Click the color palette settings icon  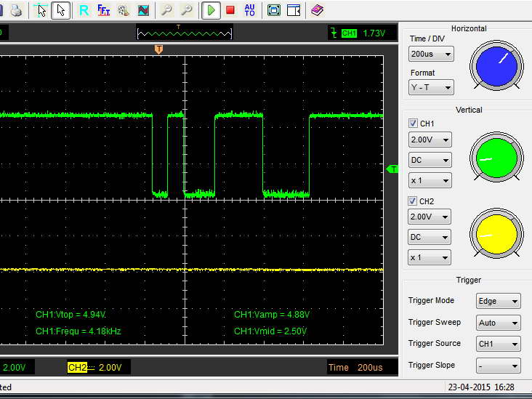pos(123,10)
